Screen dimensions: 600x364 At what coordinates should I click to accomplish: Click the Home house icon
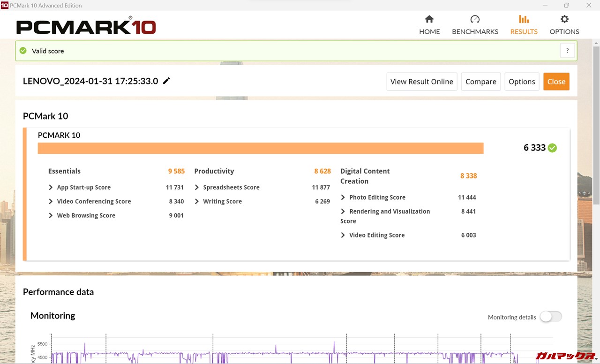coord(429,19)
